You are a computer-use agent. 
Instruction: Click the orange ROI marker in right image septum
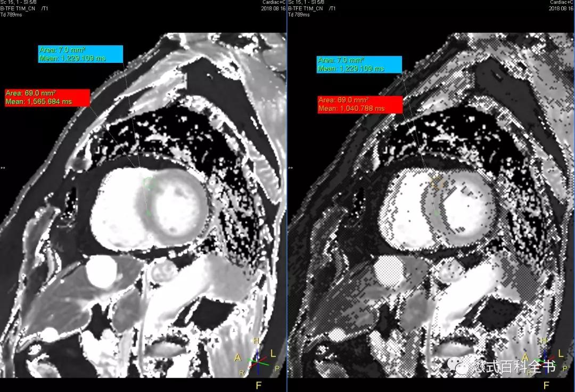(436, 182)
